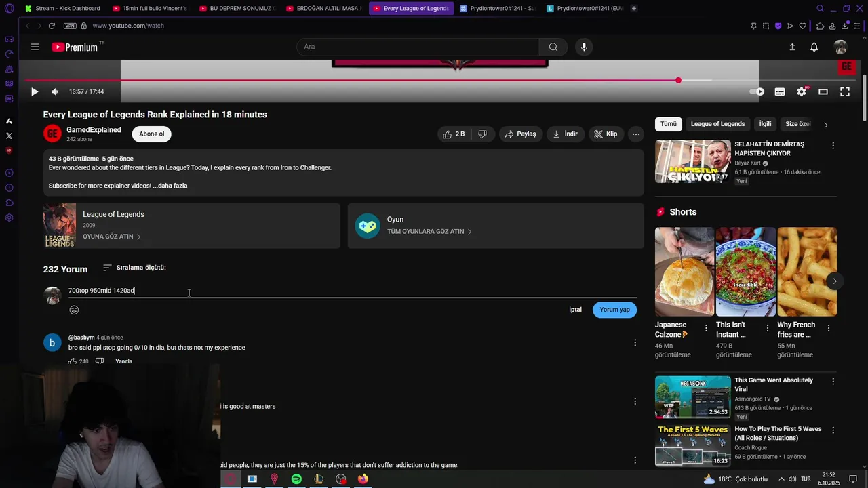Mute the video with volume icon
The image size is (868, 488).
(54, 91)
